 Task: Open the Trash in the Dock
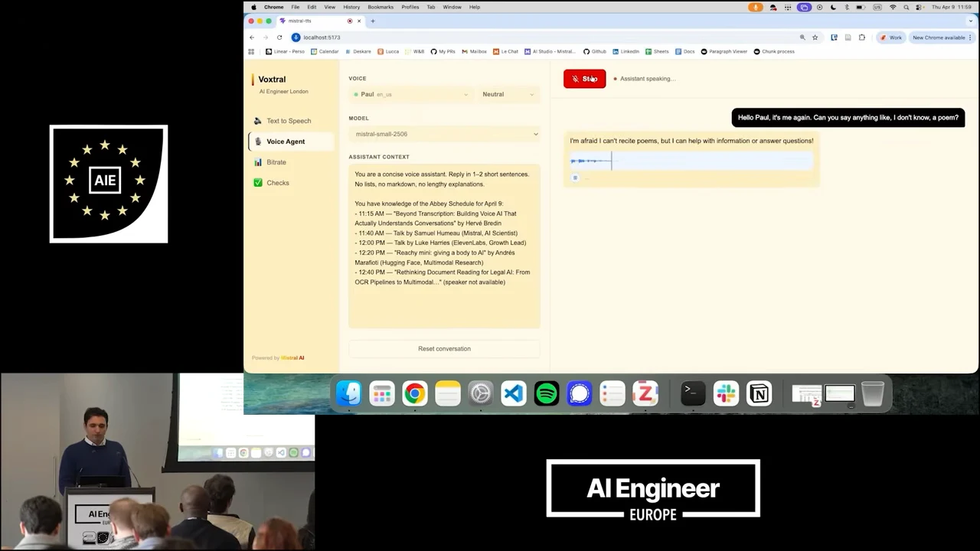tap(873, 393)
